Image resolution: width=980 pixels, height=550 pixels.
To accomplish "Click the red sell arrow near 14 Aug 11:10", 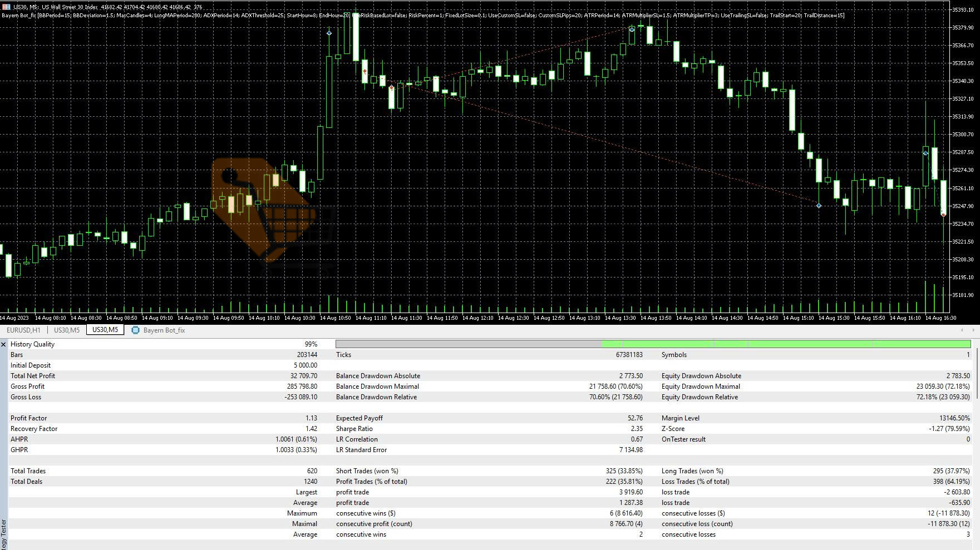I will point(365,72).
